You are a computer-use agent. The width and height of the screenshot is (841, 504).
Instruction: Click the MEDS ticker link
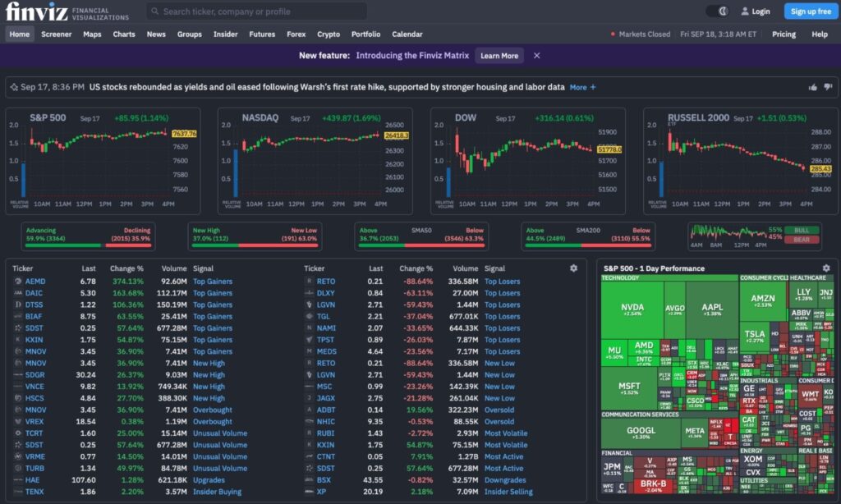click(x=327, y=351)
